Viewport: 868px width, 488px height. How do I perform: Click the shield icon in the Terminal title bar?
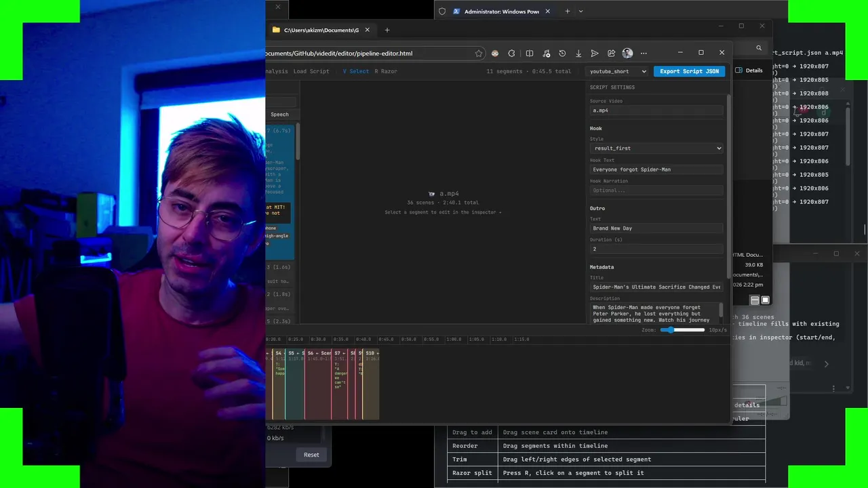(x=442, y=12)
